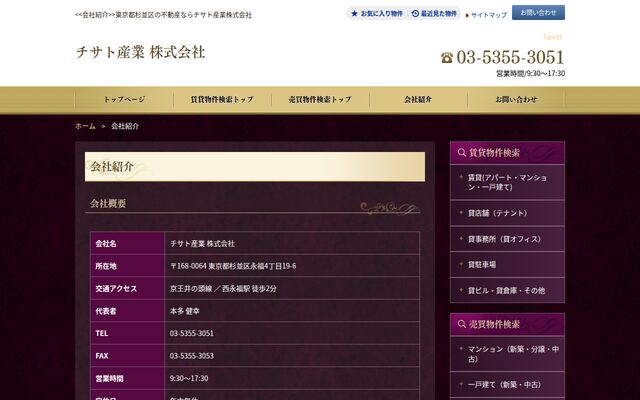The image size is (640, 400).
Task: Select 会社紹介 in the navigation bar
Action: (x=418, y=99)
